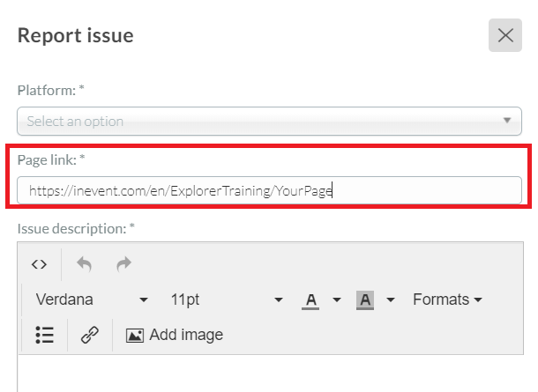Open the Platform select dropdown
538x392 pixels.
(269, 121)
